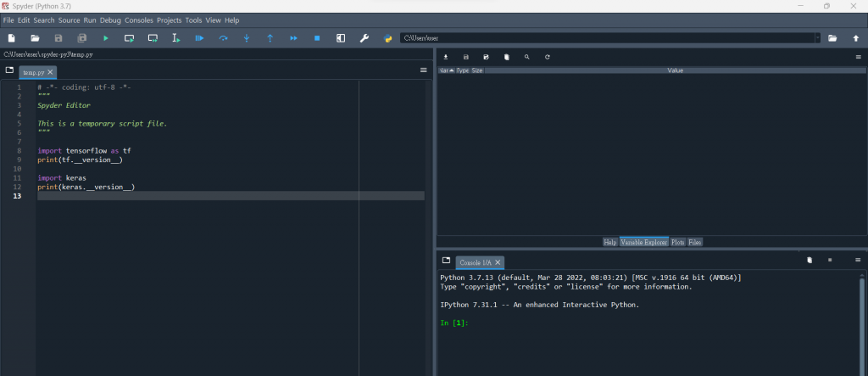
Task: Start debugging the file
Action: click(200, 38)
